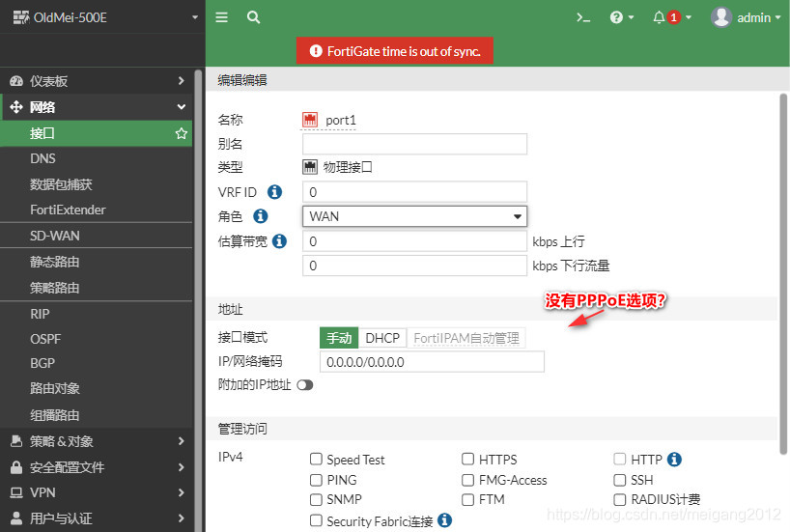Toggle the hamburger menu icon
The image size is (790, 532).
tap(222, 17)
